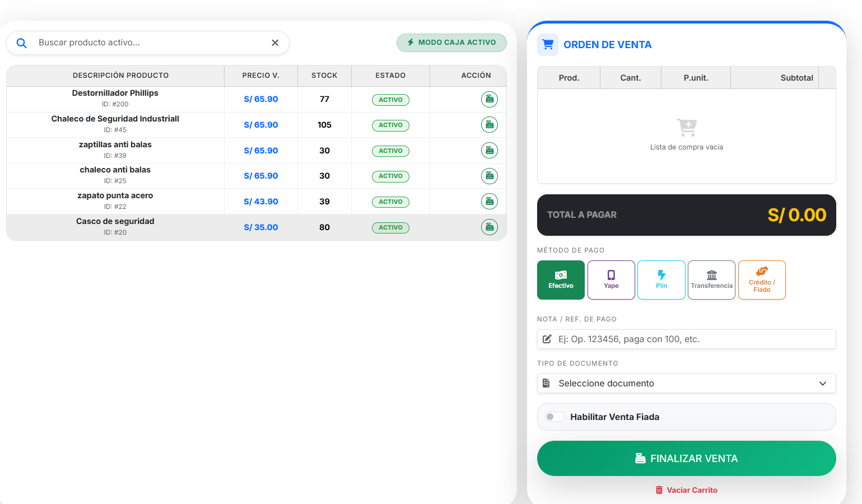This screenshot has height=504, width=862.
Task: Click the TOTAL A PAGAR label
Action: tap(581, 215)
